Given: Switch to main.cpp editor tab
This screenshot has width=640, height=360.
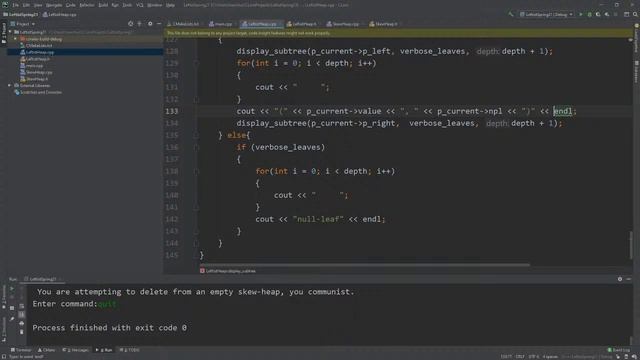Looking at the screenshot, I should click(221, 24).
